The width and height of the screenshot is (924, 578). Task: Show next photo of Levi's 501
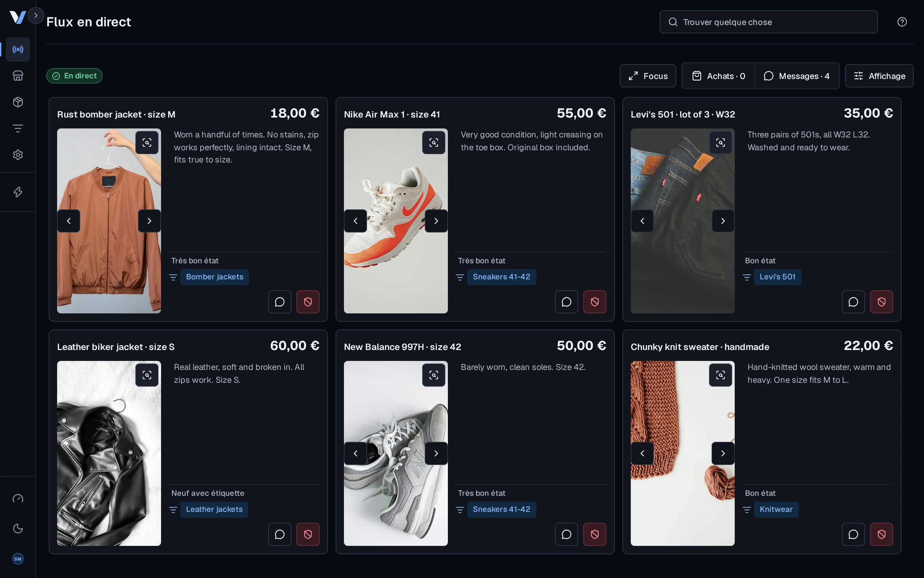(723, 221)
